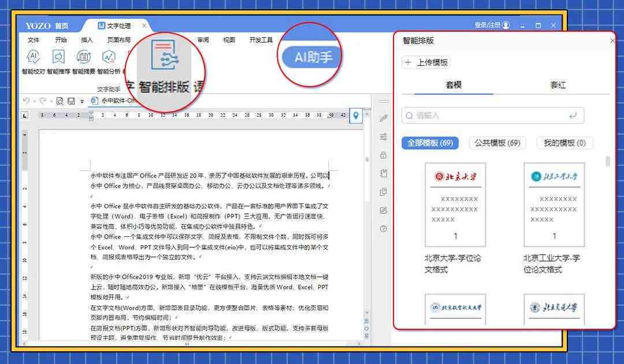Click the browse object circle below scrollbar

[x=366, y=329]
